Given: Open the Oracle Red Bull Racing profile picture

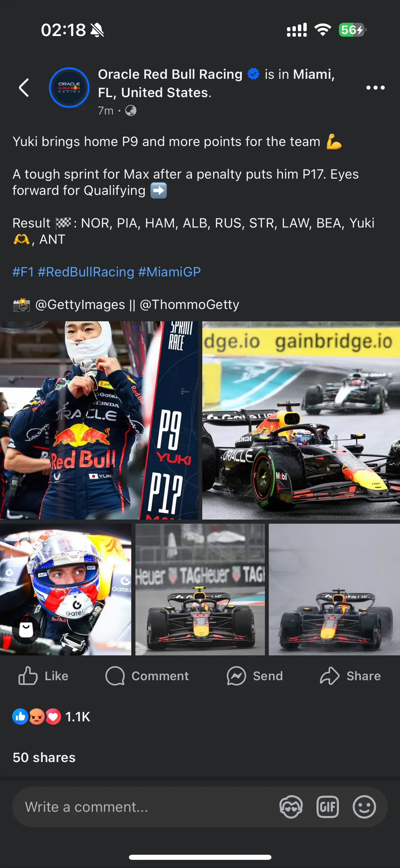Looking at the screenshot, I should coord(69,88).
